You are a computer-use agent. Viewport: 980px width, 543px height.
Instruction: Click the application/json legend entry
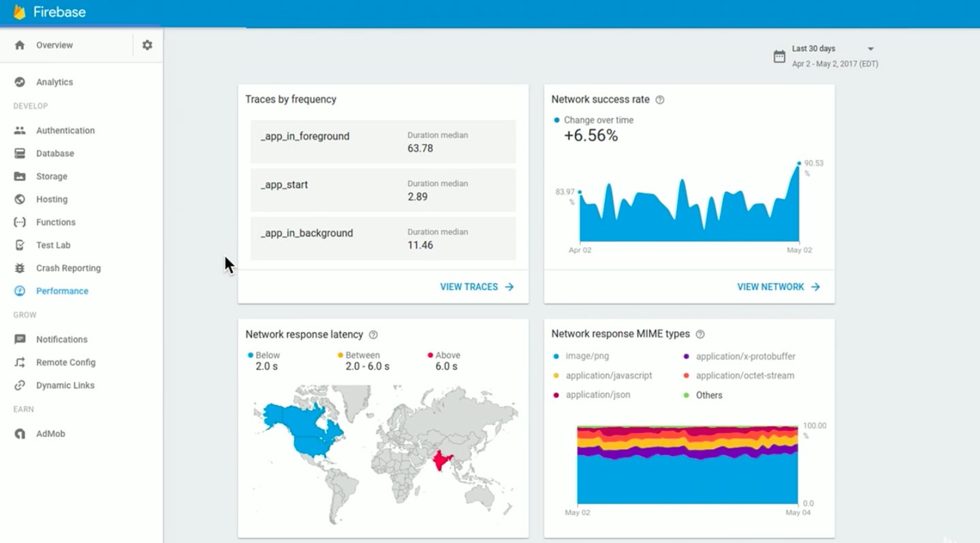(x=591, y=395)
